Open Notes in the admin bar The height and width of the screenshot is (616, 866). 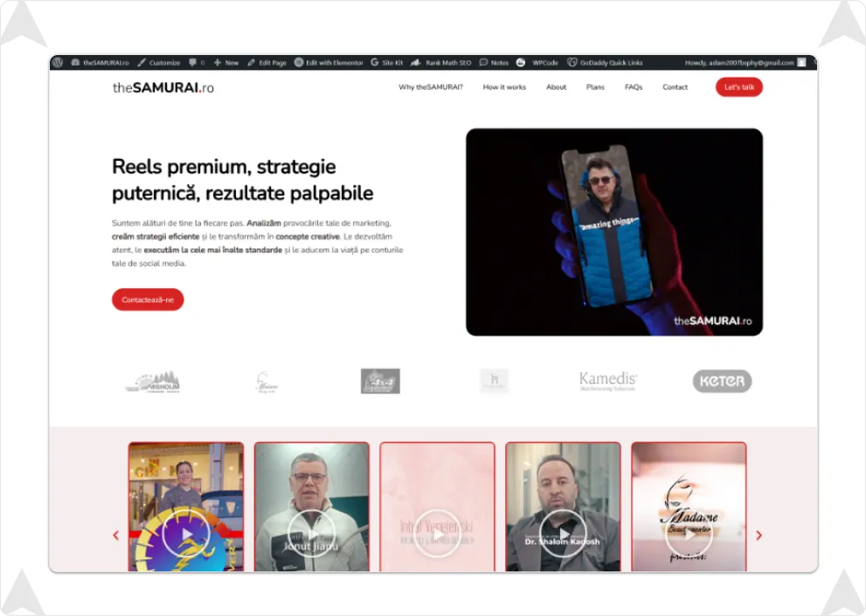click(x=494, y=63)
